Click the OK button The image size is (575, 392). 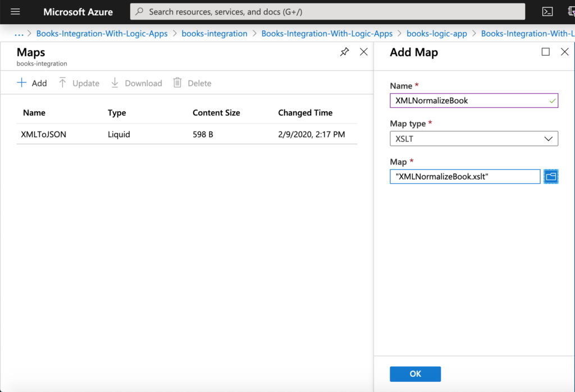[x=415, y=373]
